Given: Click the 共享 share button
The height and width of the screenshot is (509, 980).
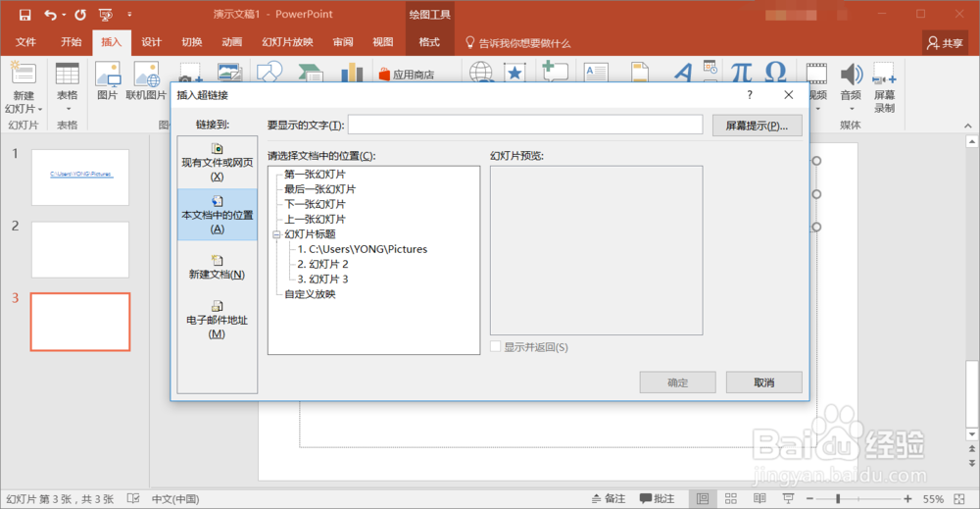Looking at the screenshot, I should 945,42.
